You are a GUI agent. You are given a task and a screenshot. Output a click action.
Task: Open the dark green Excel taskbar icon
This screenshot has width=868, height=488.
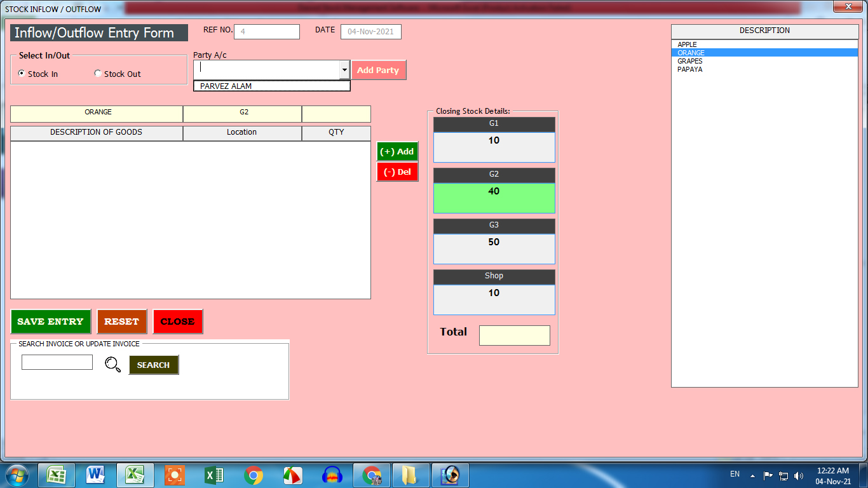pos(214,475)
